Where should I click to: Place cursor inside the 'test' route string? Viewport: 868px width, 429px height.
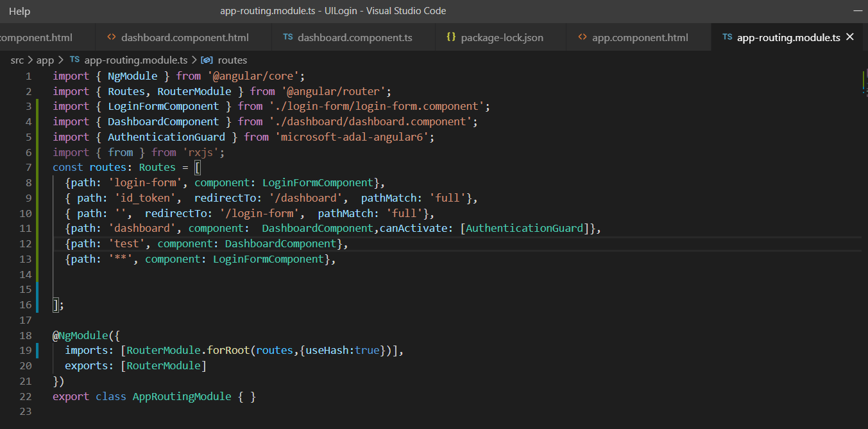(126, 243)
